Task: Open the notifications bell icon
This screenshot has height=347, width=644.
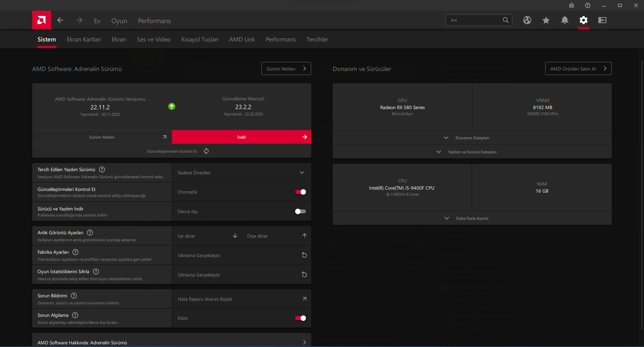Action: coord(565,20)
